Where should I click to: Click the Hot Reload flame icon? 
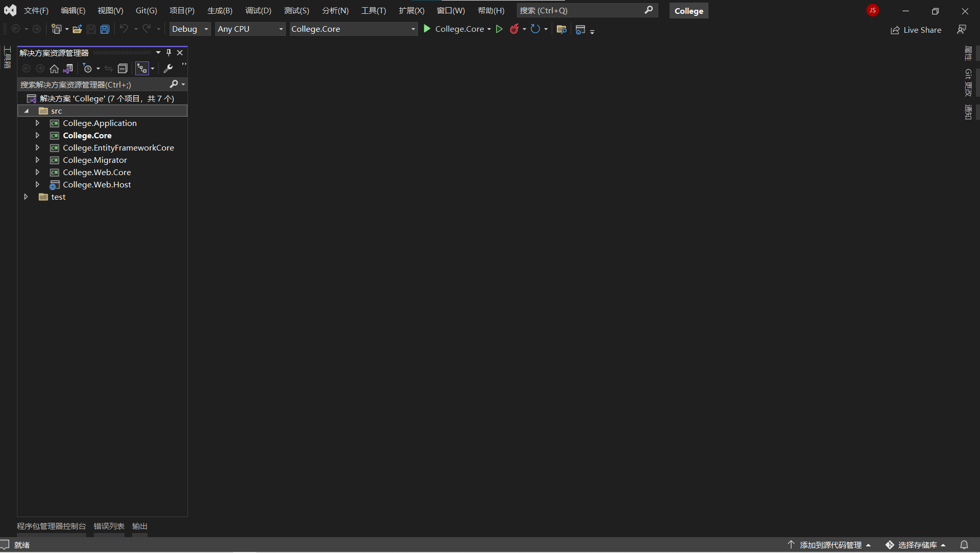[x=514, y=29]
